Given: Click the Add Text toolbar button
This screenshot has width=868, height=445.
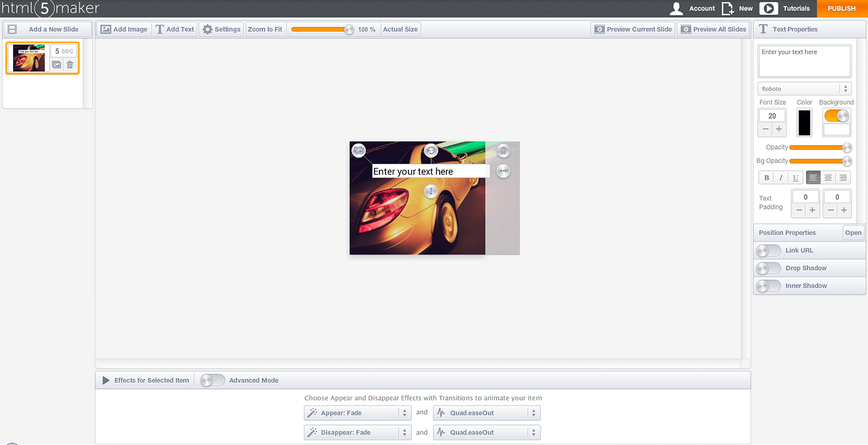Looking at the screenshot, I should [x=175, y=29].
